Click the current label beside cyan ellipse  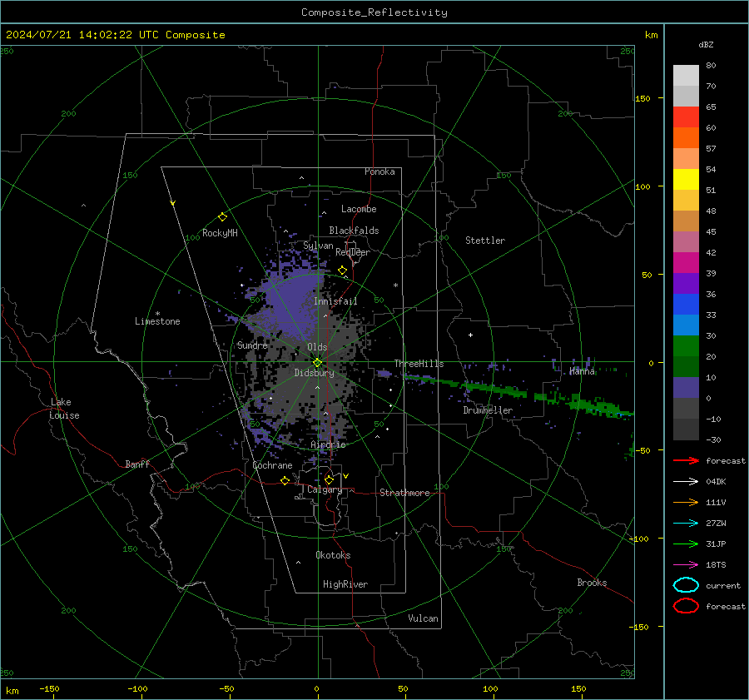click(x=723, y=585)
